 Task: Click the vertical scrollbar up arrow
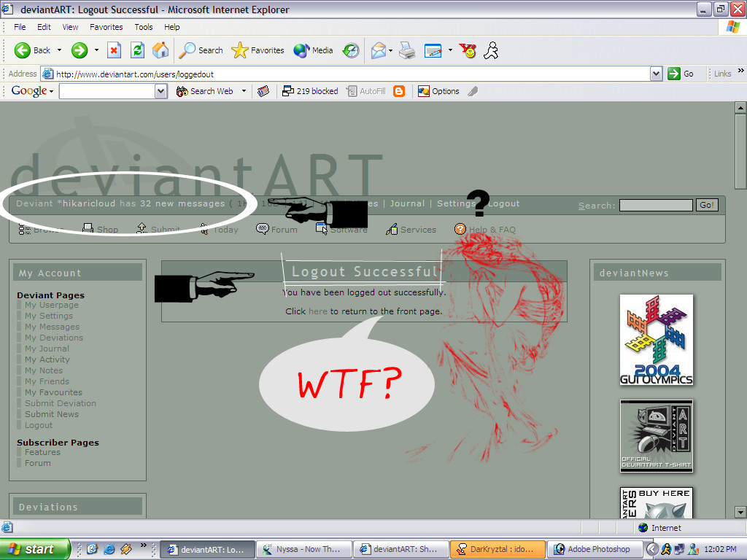point(740,108)
